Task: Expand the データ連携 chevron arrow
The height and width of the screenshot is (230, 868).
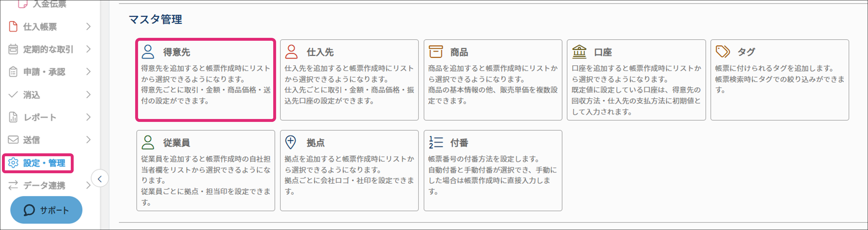Action: (x=88, y=185)
